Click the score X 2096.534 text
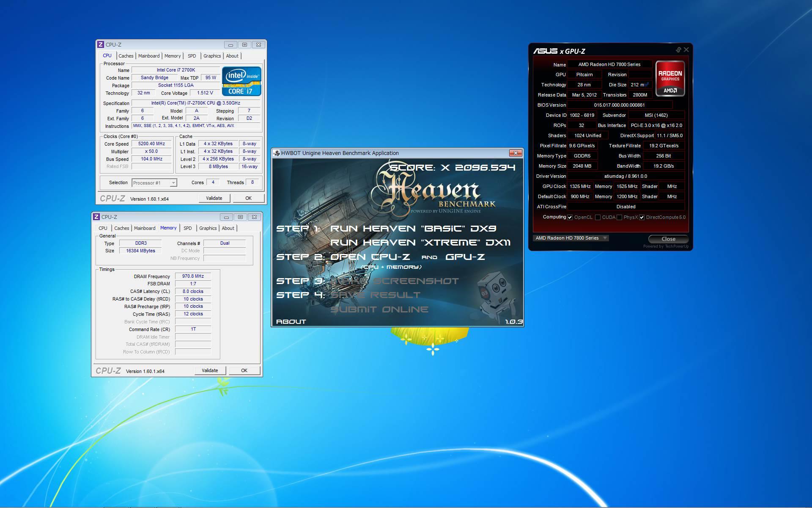 [x=453, y=168]
